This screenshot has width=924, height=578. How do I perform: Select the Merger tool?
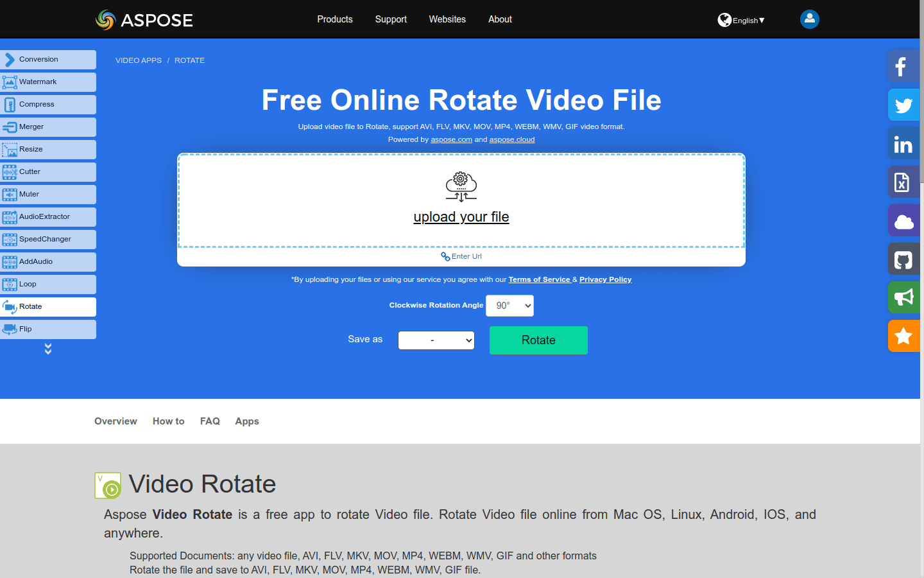pos(48,127)
